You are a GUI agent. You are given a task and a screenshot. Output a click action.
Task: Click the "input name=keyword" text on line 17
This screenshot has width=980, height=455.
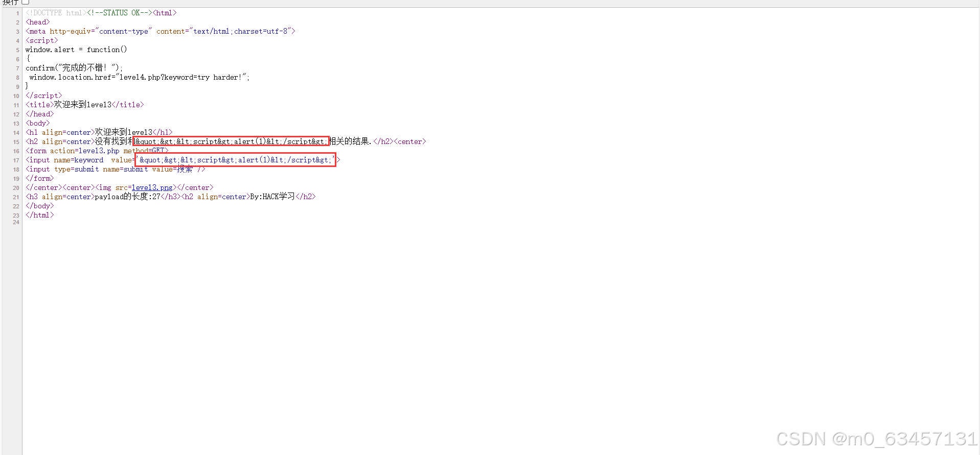click(66, 160)
